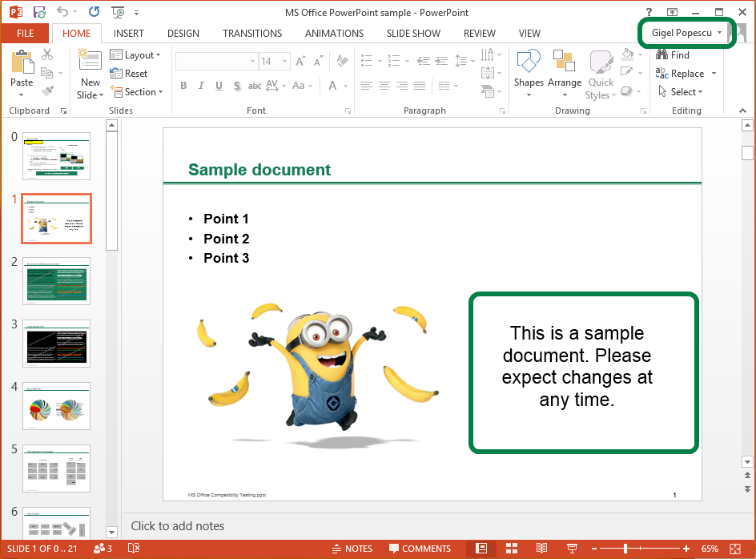This screenshot has height=559, width=756.
Task: Center align text
Action: pos(384,86)
